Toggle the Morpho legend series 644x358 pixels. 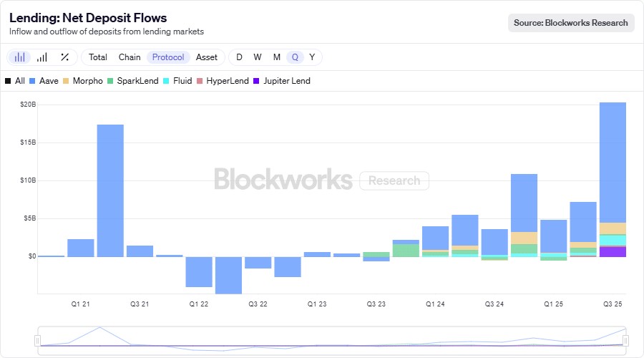pos(82,81)
